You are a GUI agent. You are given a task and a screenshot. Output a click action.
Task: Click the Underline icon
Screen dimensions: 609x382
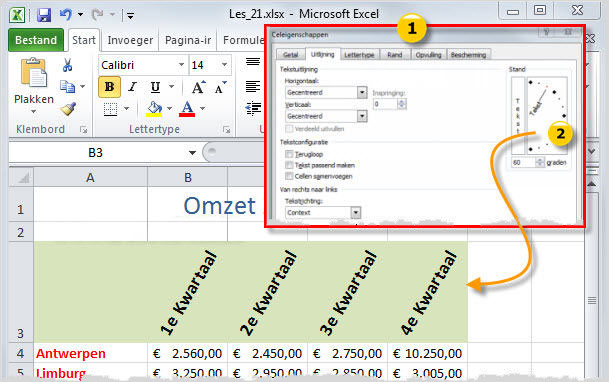tap(155, 87)
